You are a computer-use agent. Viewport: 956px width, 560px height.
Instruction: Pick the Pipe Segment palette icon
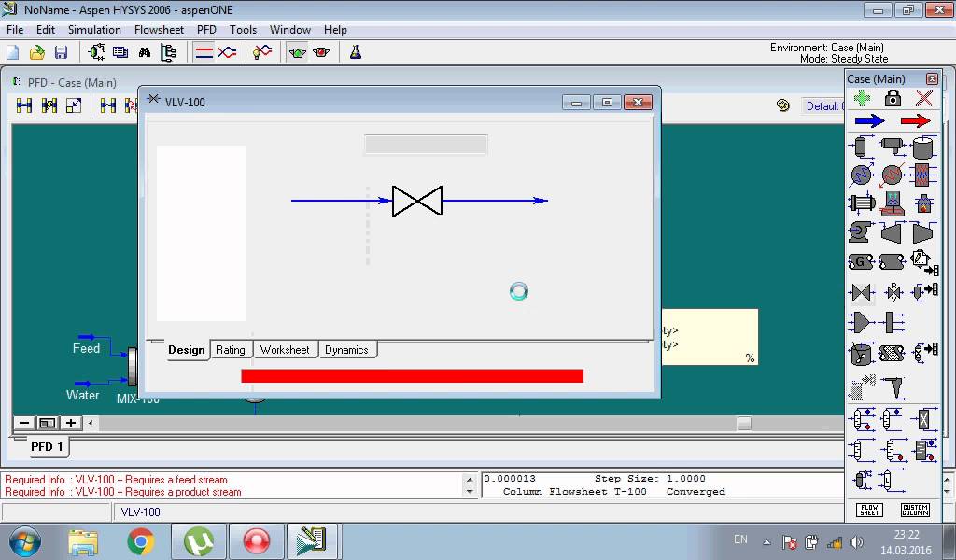(892, 262)
